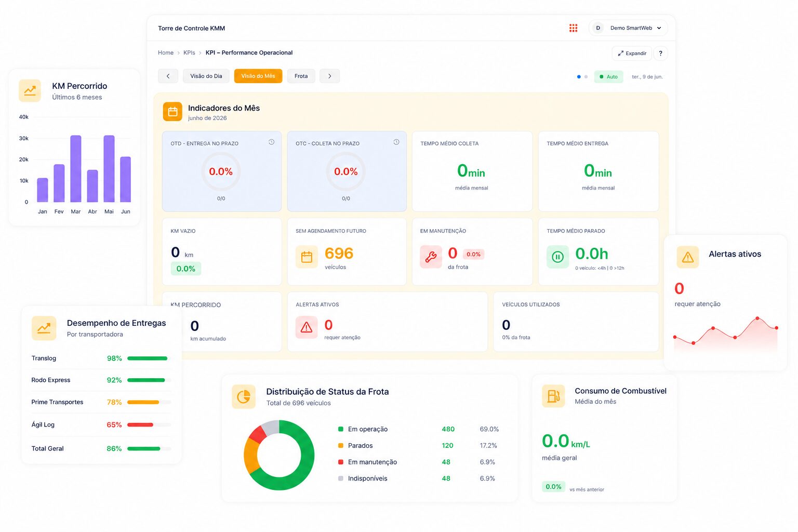Click the Translog 98% progress bar
The height and width of the screenshot is (532, 798).
(x=149, y=358)
